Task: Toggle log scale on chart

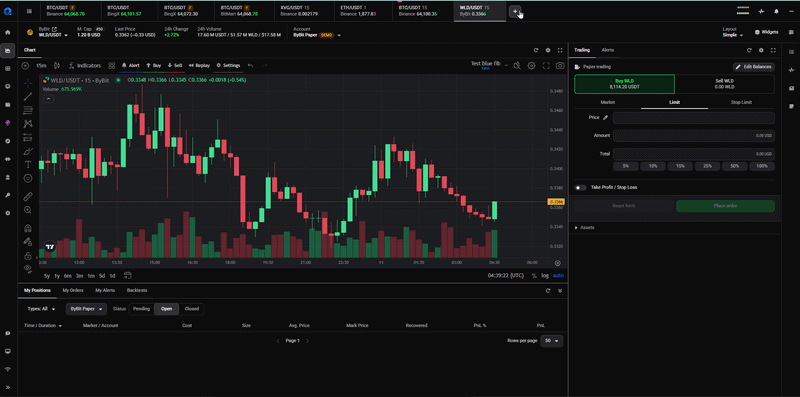Action: point(545,276)
